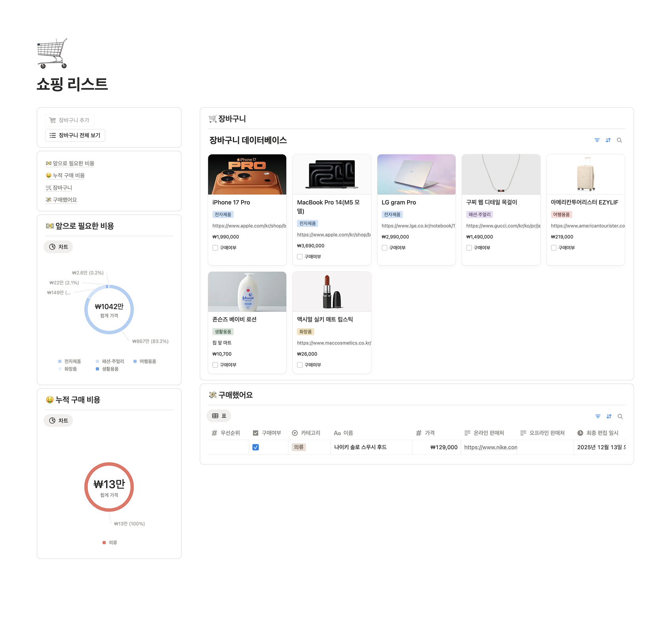Sort the 구매했어요 table via sort icon
Screen dimensions: 672x638
[609, 416]
